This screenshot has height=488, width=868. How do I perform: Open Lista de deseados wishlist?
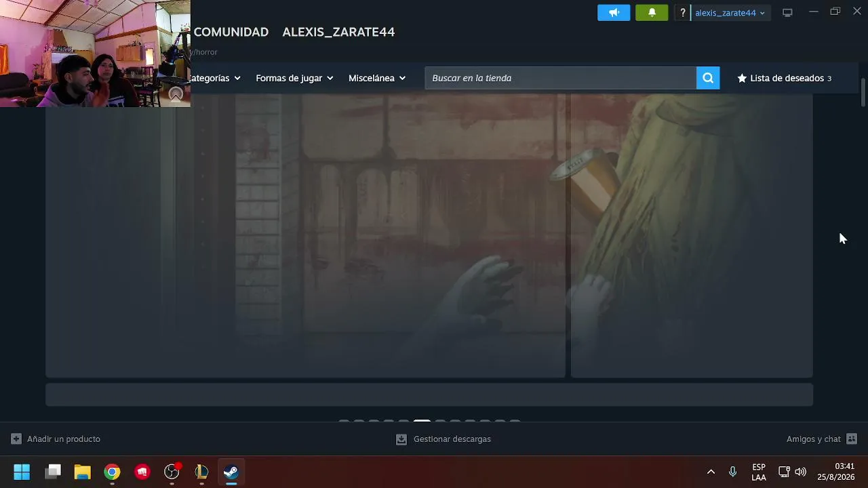784,78
